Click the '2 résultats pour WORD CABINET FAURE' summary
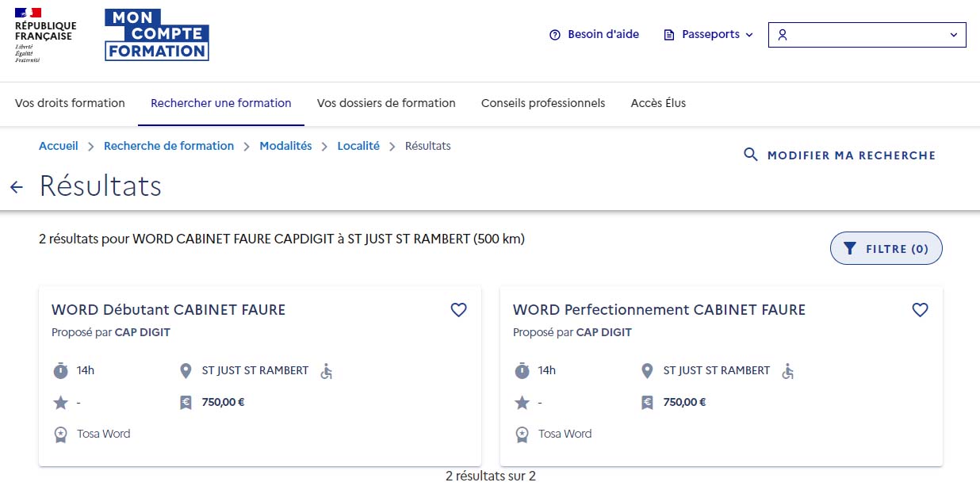The height and width of the screenshot is (490, 980). click(281, 239)
